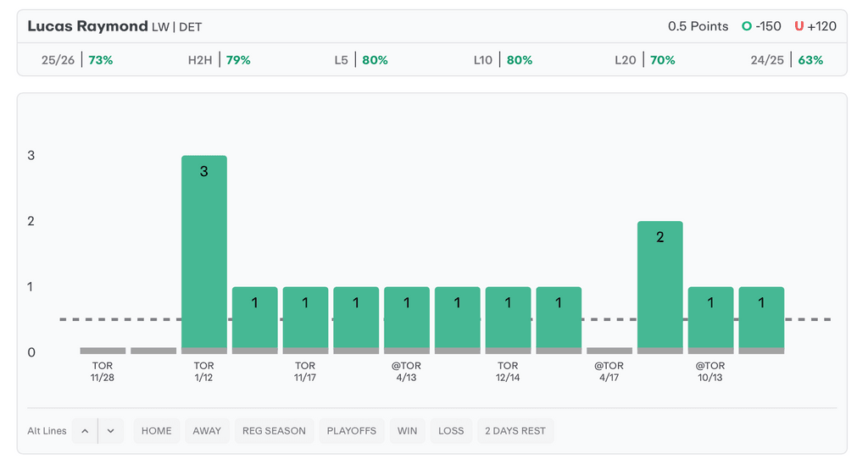Show the L10 games split
The height and width of the screenshot is (470, 868).
503,60
